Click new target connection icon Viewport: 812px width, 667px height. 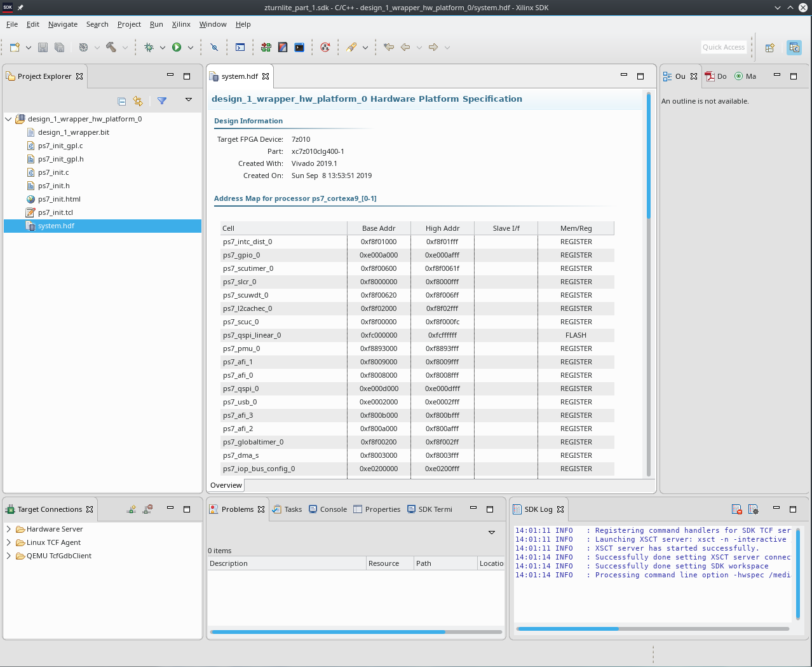pos(131,509)
